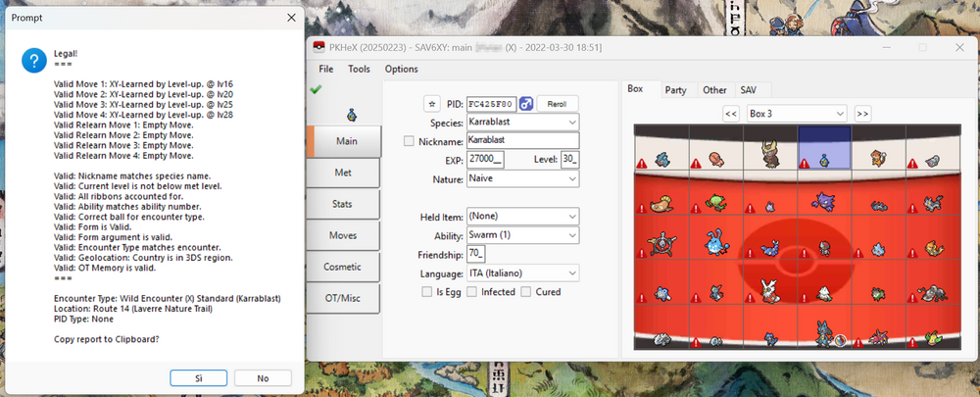980x397 pixels.
Task: Expand the Nature dropdown list
Action: (x=572, y=179)
